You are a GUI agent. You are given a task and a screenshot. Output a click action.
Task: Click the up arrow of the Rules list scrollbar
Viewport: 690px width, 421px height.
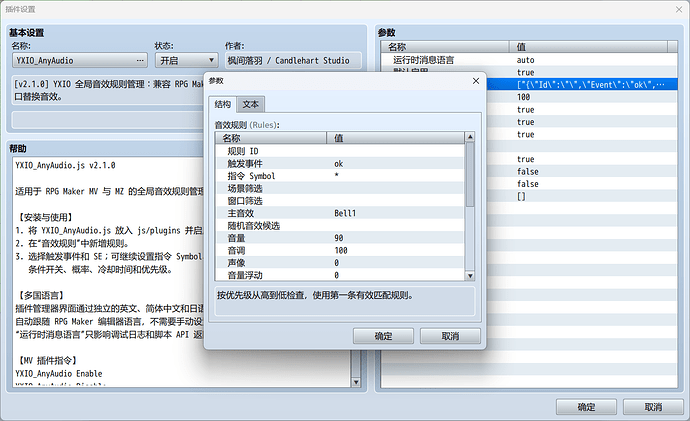[470, 137]
